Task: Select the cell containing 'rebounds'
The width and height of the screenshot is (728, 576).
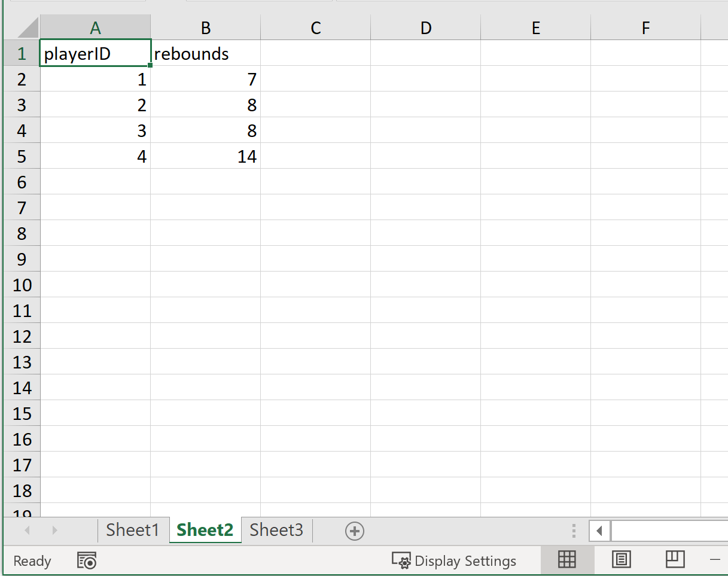Action: pos(205,53)
